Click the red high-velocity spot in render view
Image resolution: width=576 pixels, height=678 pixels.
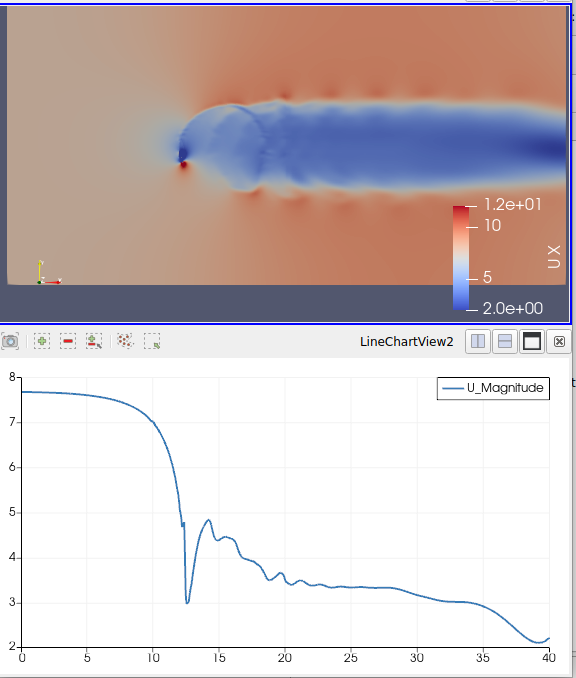184,165
